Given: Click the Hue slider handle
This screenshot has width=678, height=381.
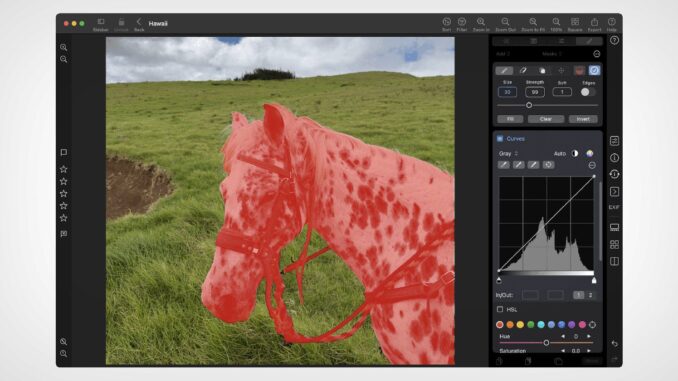Looking at the screenshot, I should (x=546, y=343).
